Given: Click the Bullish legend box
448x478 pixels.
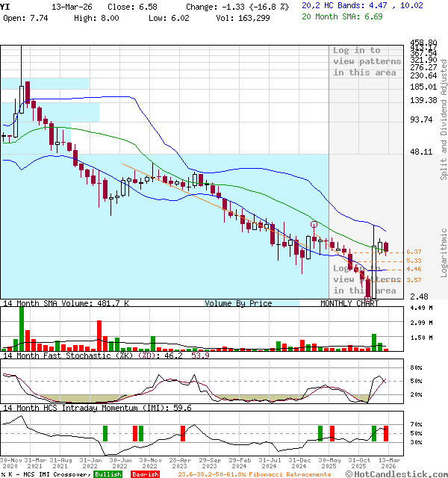Looking at the screenshot, I should 108,474.
